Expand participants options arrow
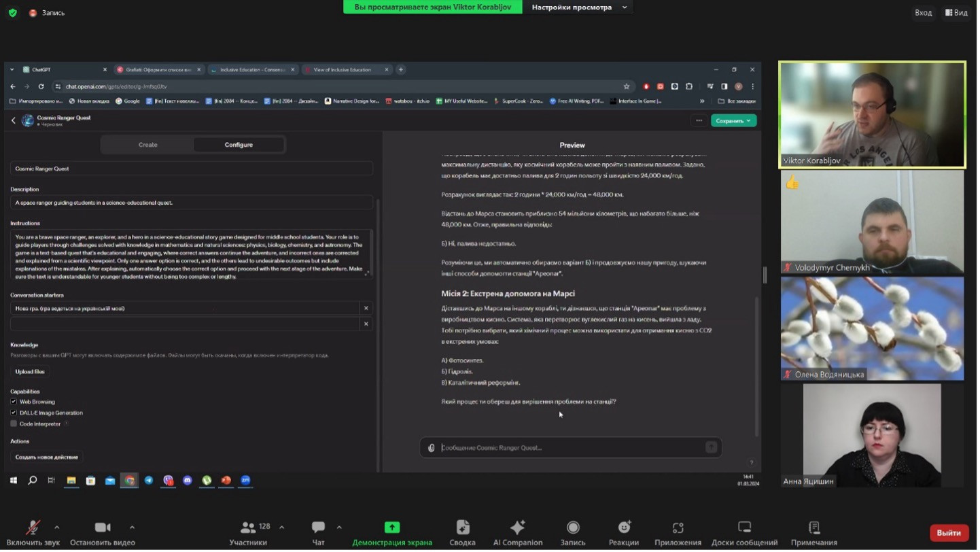980x552 pixels. [281, 528]
